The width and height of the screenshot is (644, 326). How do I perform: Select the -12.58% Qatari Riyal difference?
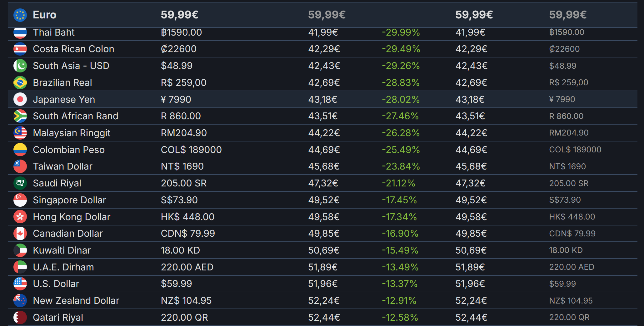[x=400, y=318]
